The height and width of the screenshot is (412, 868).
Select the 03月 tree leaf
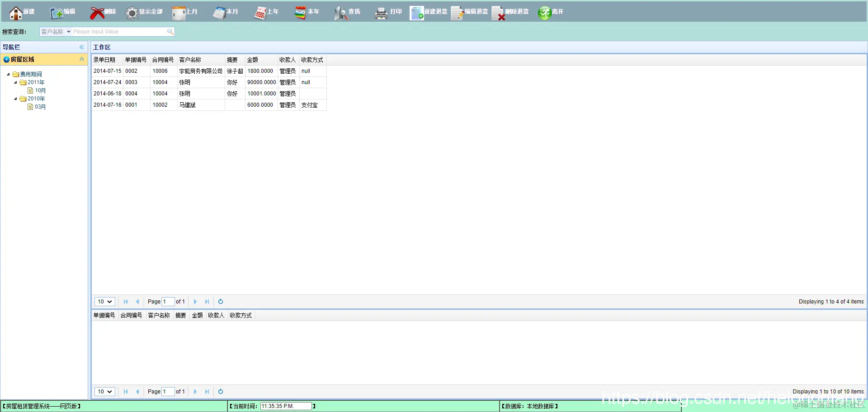[40, 107]
